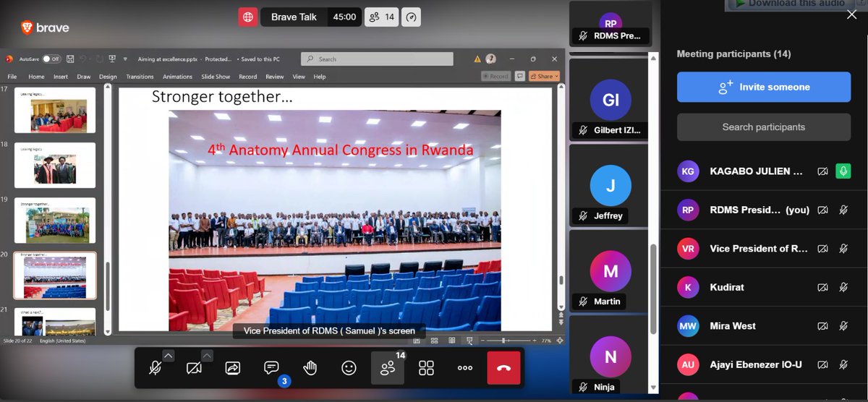This screenshot has width=868, height=402.
Task: Select slide 19 thumbnail in the slide panel
Action: [x=55, y=221]
